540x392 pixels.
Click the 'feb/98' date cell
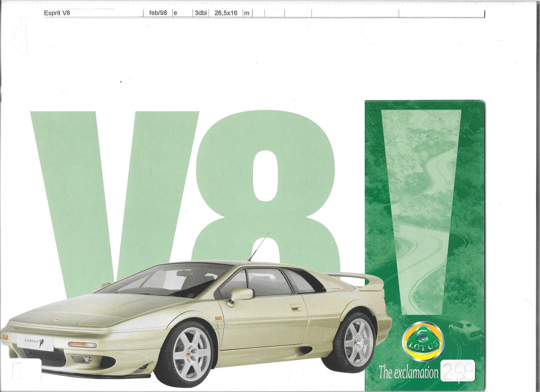[x=158, y=13]
